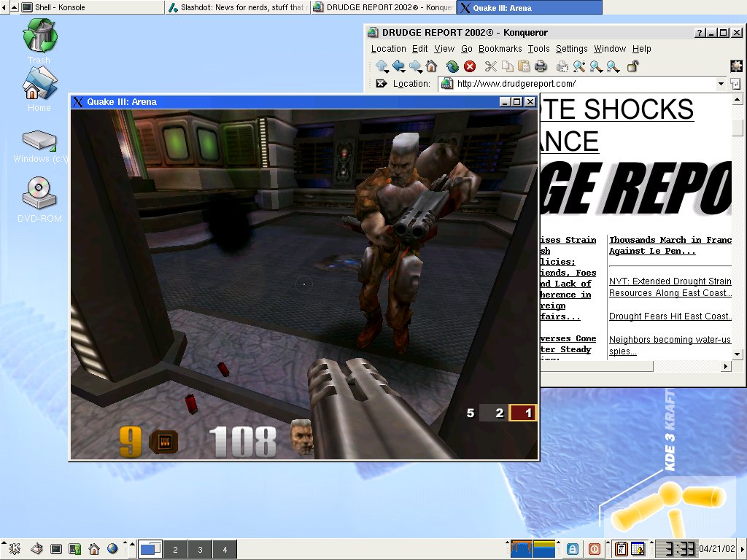Go back with the Konqueror Back arrow

tap(399, 66)
